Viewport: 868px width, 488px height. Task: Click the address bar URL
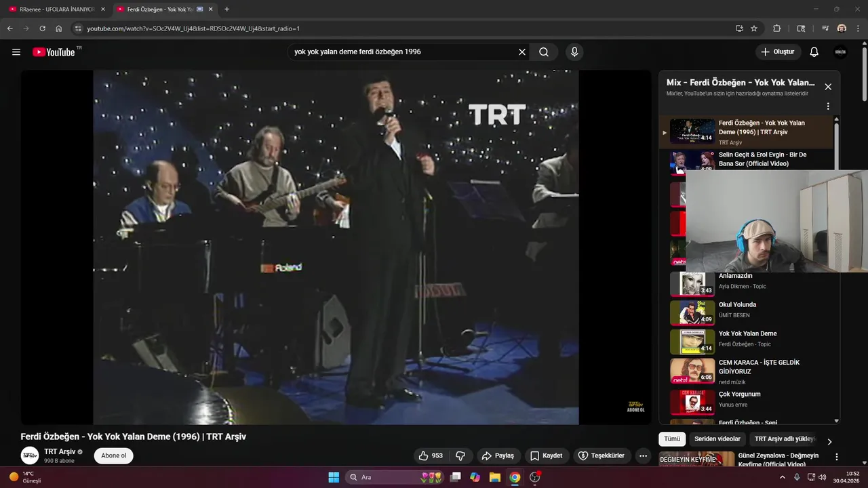[x=193, y=28]
